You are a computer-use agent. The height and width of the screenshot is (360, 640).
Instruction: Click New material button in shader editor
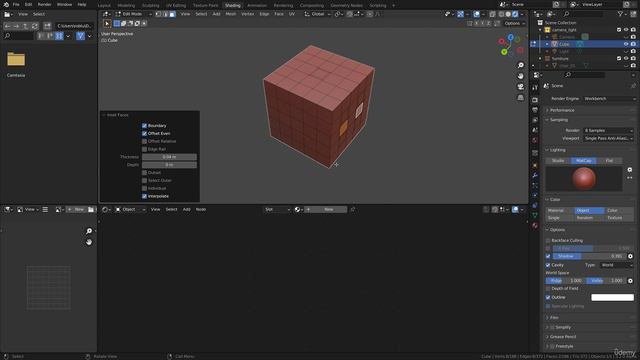[x=326, y=209]
